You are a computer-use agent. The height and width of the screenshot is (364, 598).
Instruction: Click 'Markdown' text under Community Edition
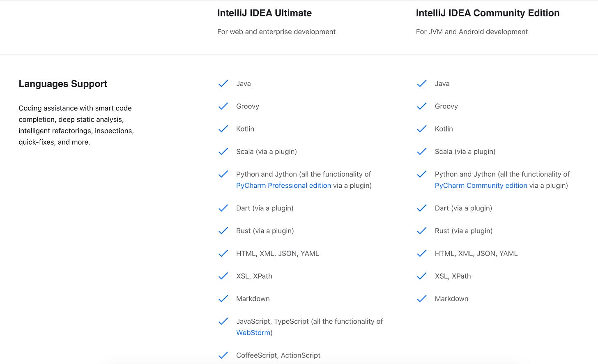[452, 299]
